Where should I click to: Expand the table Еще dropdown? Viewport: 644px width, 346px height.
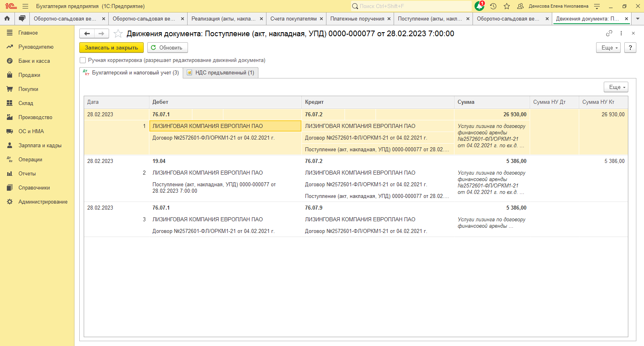(615, 87)
